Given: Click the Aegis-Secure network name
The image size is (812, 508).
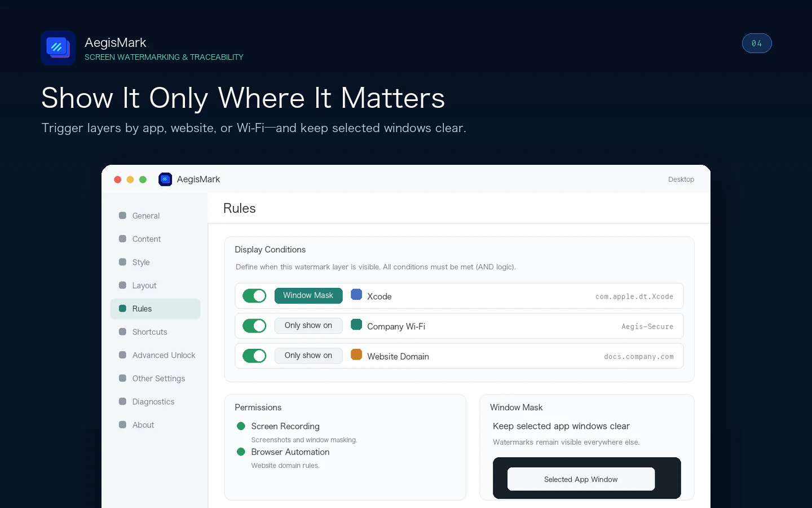Looking at the screenshot, I should 647,326.
